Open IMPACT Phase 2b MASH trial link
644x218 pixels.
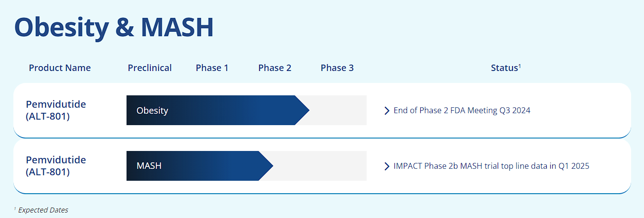click(491, 166)
